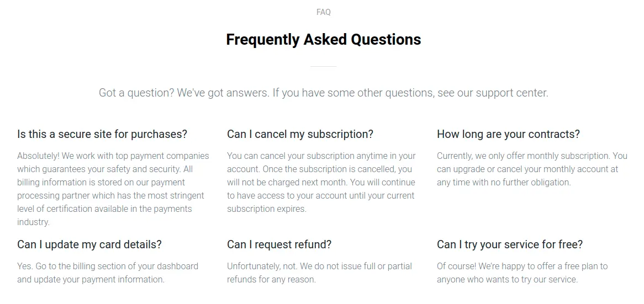Select "Can I update my card details?" question
The image size is (644, 304).
click(89, 244)
